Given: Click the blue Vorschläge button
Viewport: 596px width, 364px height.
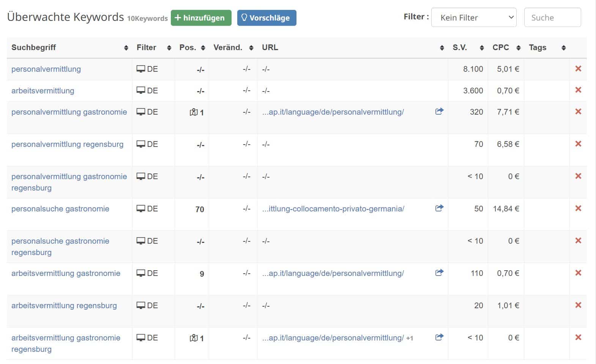Looking at the screenshot, I should [x=266, y=18].
